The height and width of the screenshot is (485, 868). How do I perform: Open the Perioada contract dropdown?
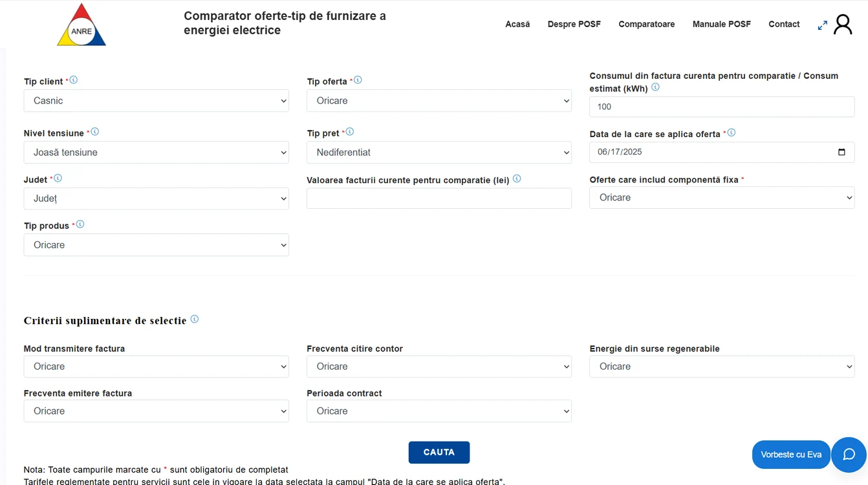click(439, 411)
